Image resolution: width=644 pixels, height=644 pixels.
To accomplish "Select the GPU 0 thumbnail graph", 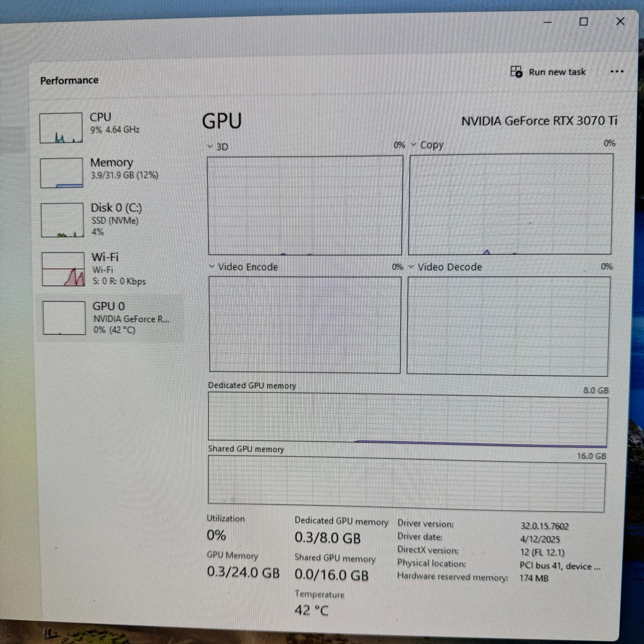I will 64,318.
